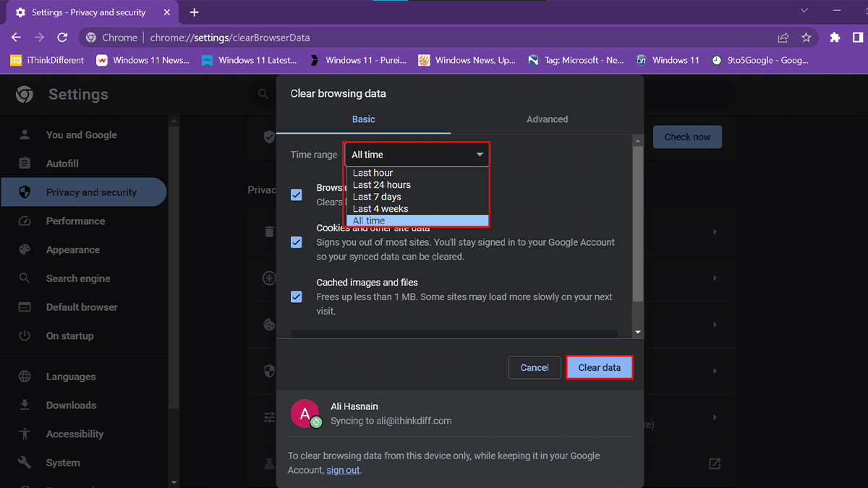Image resolution: width=868 pixels, height=488 pixels.
Task: Open the iThinkDifferent bookmark
Action: point(48,60)
